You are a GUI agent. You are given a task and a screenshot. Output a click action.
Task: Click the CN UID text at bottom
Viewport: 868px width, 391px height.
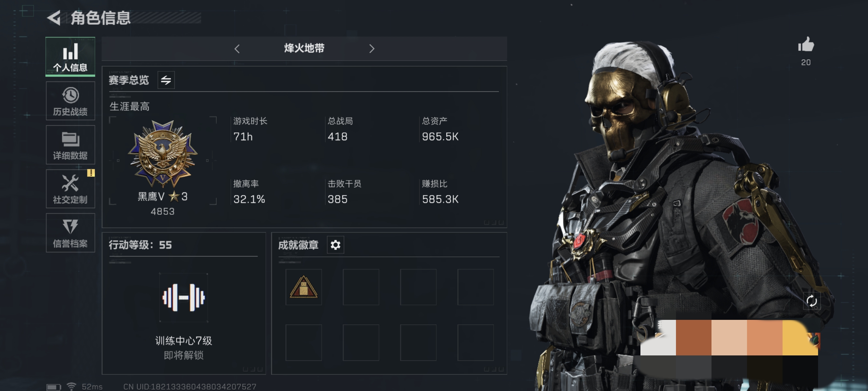point(190,386)
